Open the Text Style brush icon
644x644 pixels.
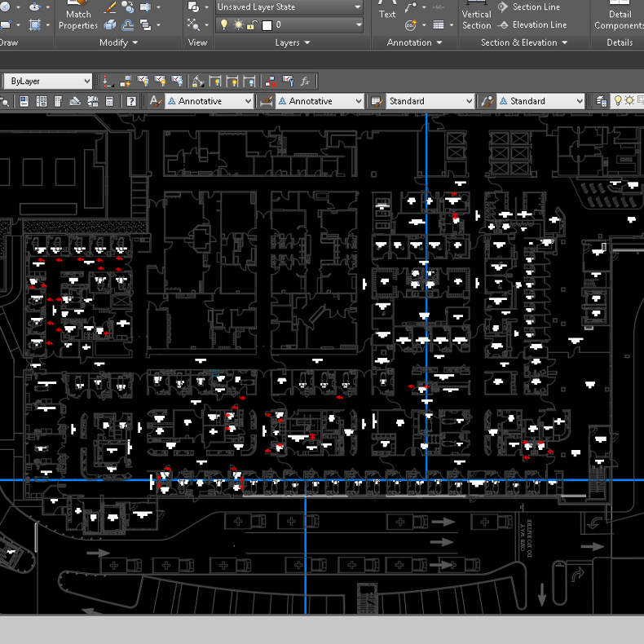coord(155,101)
